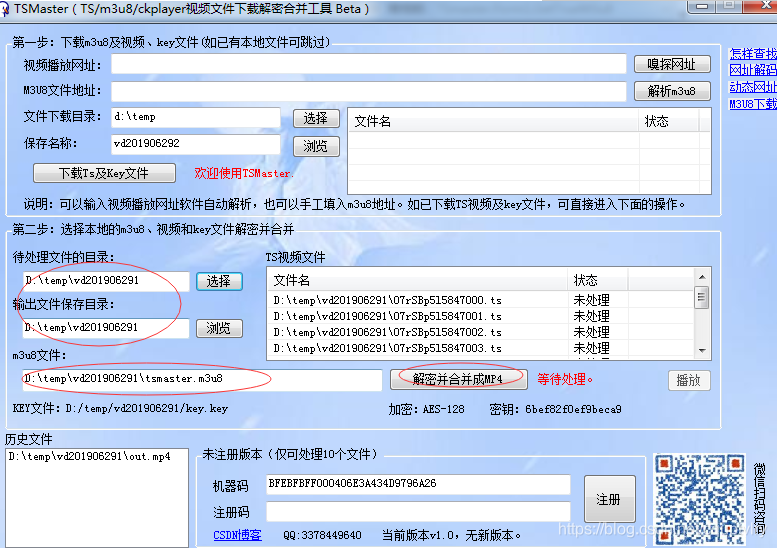Click the empty 注册码 input field
This screenshot has height=548, width=777.
418,511
